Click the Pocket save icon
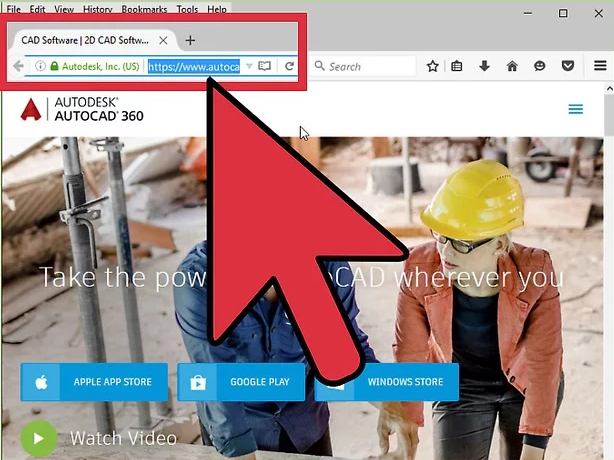Image resolution: width=614 pixels, height=460 pixels. (567, 67)
